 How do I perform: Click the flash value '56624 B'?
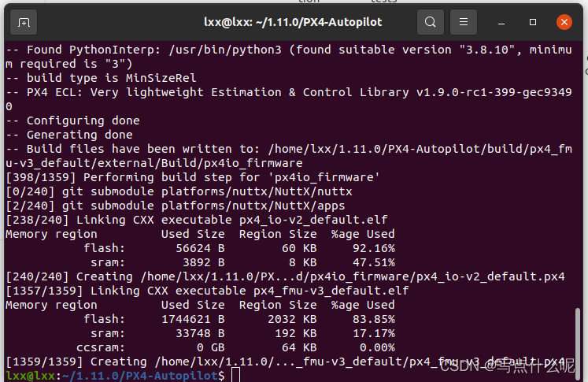coord(200,248)
